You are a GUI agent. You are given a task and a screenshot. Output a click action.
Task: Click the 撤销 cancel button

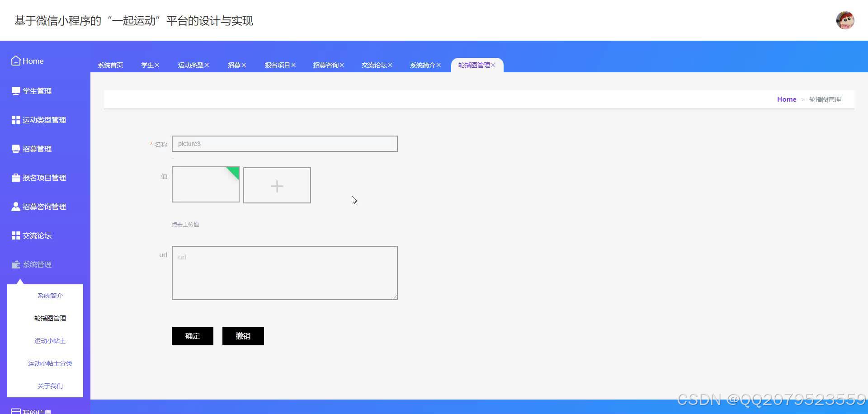pos(243,336)
